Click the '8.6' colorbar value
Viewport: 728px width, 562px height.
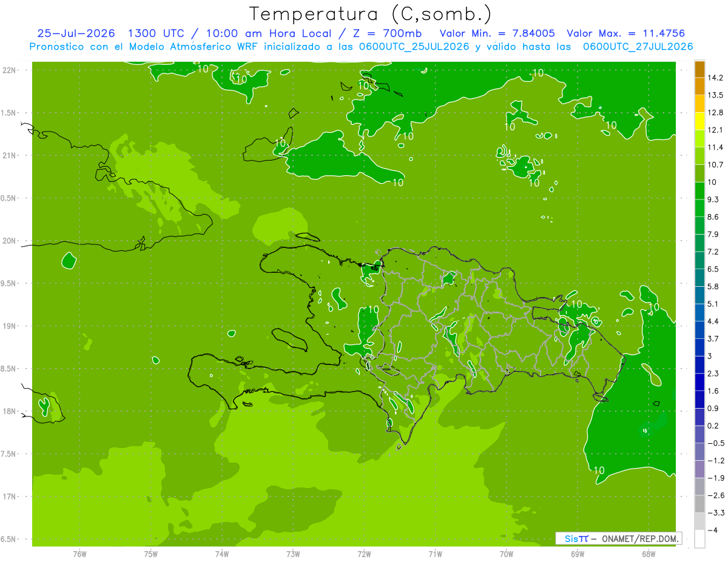(713, 217)
